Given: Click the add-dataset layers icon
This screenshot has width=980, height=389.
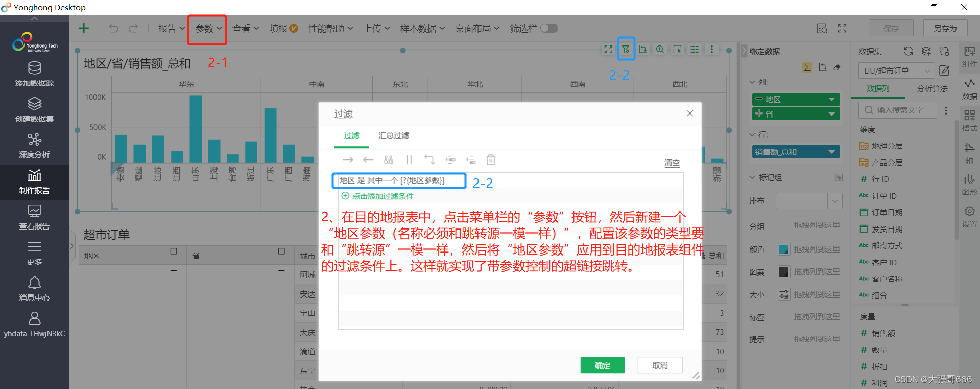Looking at the screenshot, I should (x=926, y=51).
